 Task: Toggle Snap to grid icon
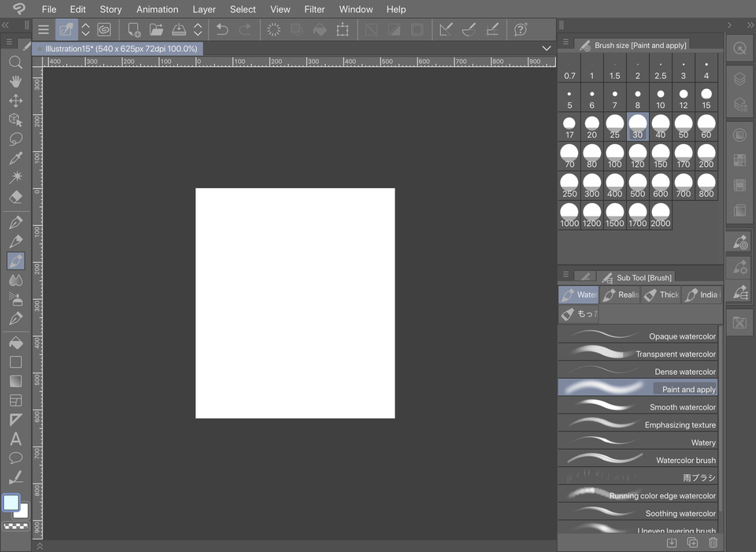coord(492,29)
